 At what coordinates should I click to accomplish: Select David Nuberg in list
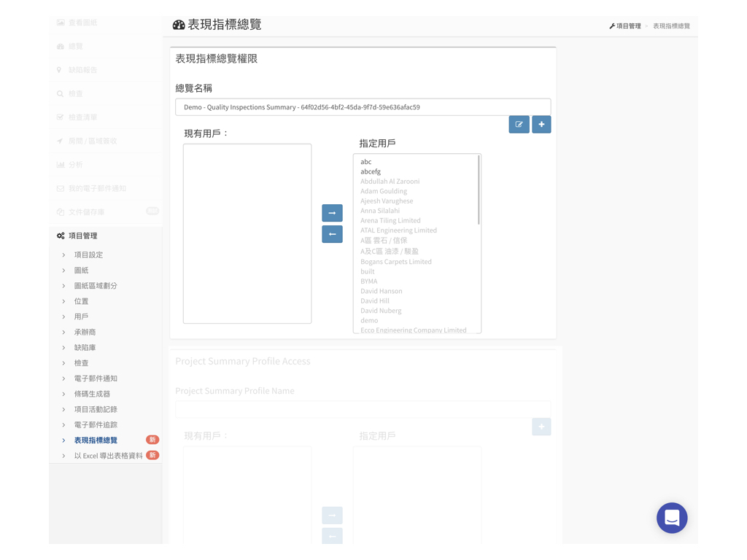coord(381,311)
